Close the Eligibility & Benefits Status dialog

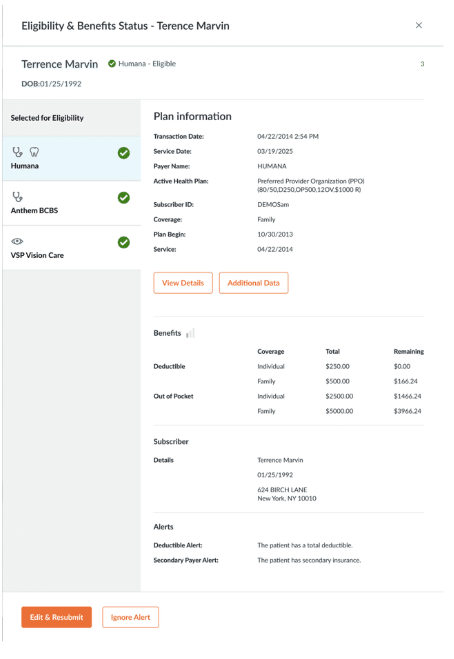coord(419,25)
